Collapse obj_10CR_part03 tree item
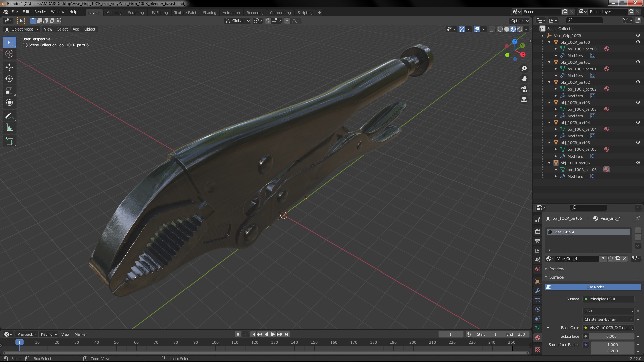 (x=549, y=103)
